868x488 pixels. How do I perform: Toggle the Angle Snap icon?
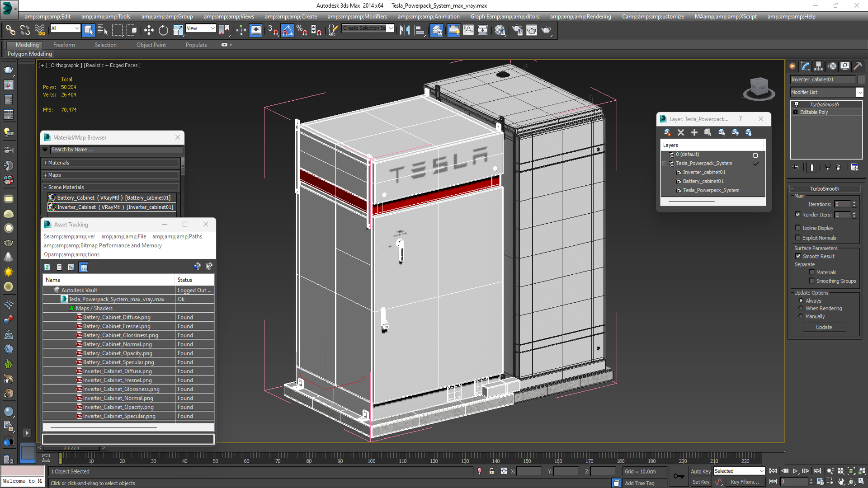tap(288, 30)
